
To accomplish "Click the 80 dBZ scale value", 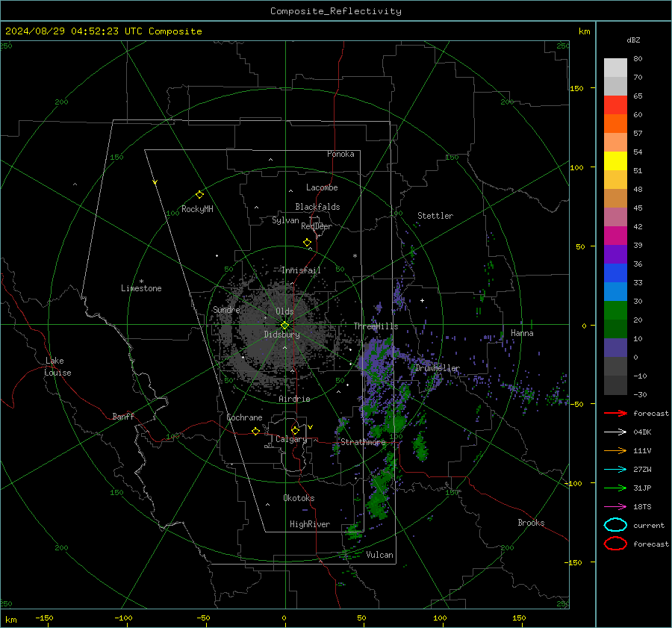I will pos(638,59).
